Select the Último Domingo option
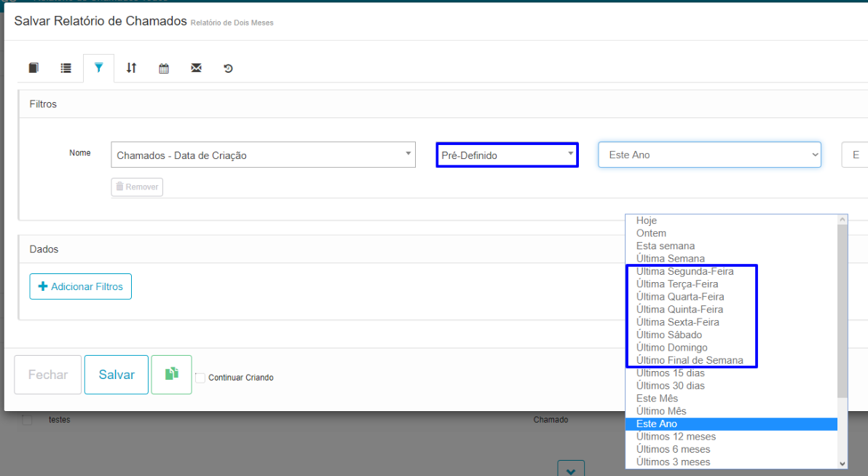Screen dimensions: 868x476 click(671, 348)
